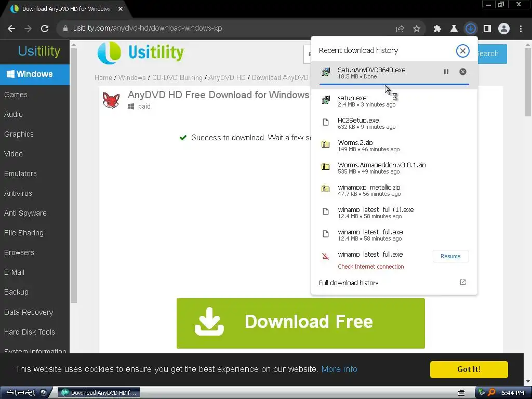Go to Home breadcrumb link

click(x=103, y=78)
